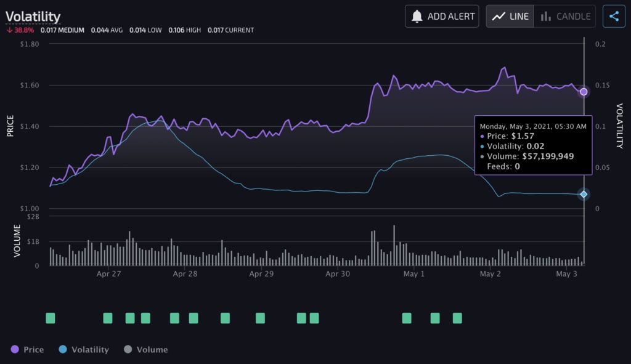Open the green event marker beneath Apr 27
Screen dimensions: 631x364
point(108,318)
